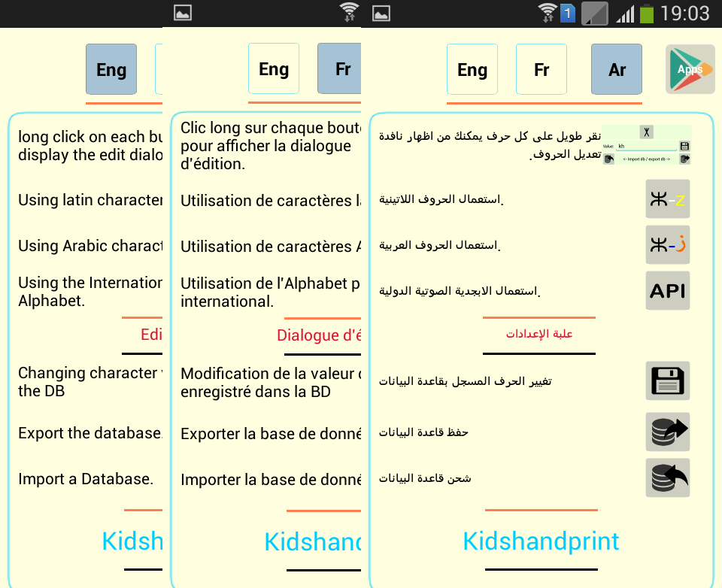Select the Fr language tab in right screen
This screenshot has height=588, width=722.
point(541,69)
